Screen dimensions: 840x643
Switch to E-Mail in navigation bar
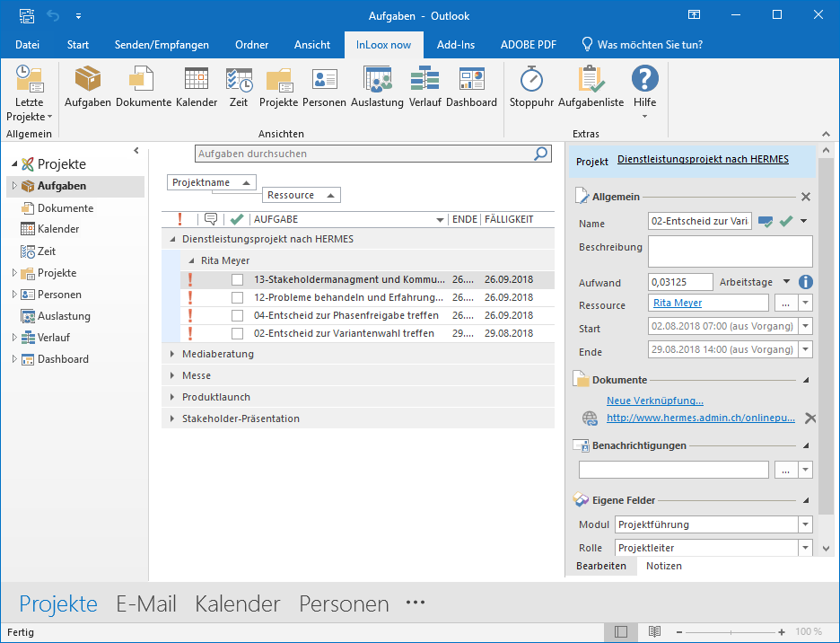coord(146,603)
